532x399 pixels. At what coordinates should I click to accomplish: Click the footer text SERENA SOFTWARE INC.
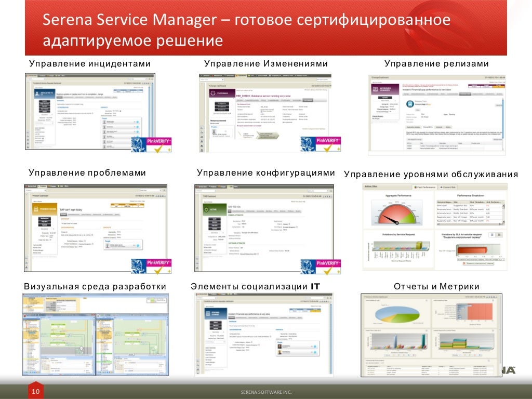click(x=266, y=392)
